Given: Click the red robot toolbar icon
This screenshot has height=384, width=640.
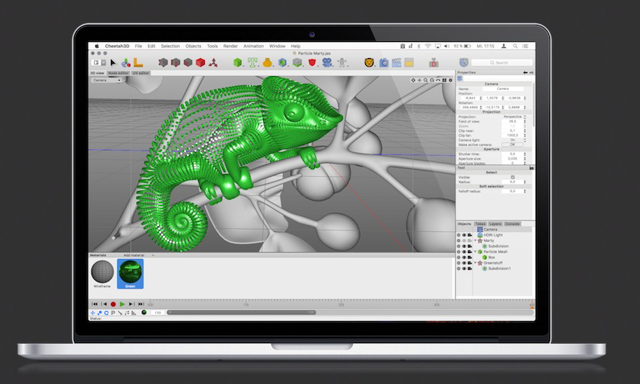Looking at the screenshot, I should pos(433,62).
